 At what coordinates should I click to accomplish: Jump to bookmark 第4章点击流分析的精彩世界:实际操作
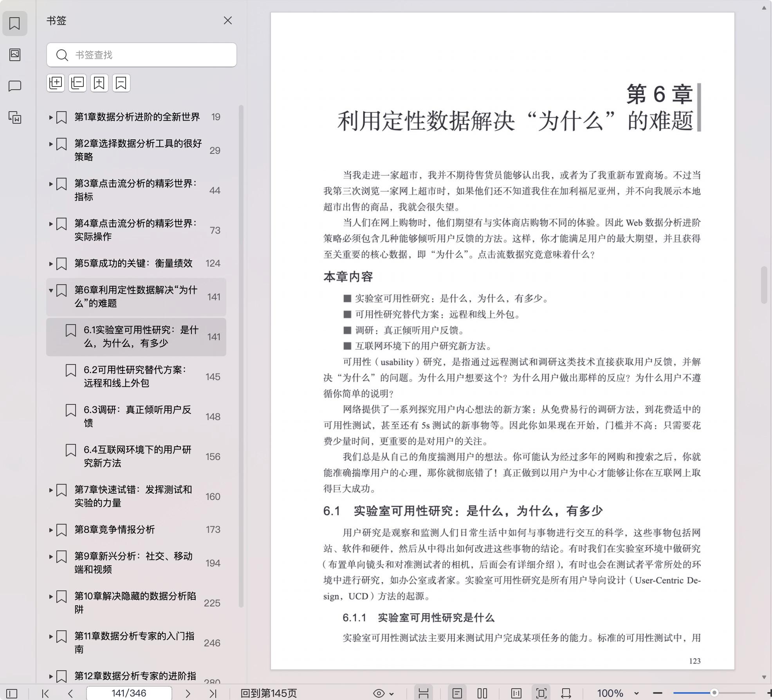pos(136,230)
